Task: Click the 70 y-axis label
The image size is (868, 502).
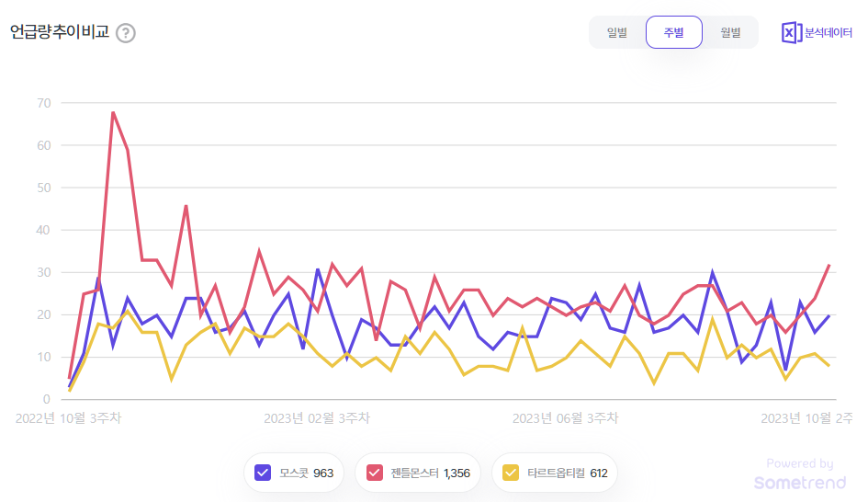Action: [x=43, y=102]
